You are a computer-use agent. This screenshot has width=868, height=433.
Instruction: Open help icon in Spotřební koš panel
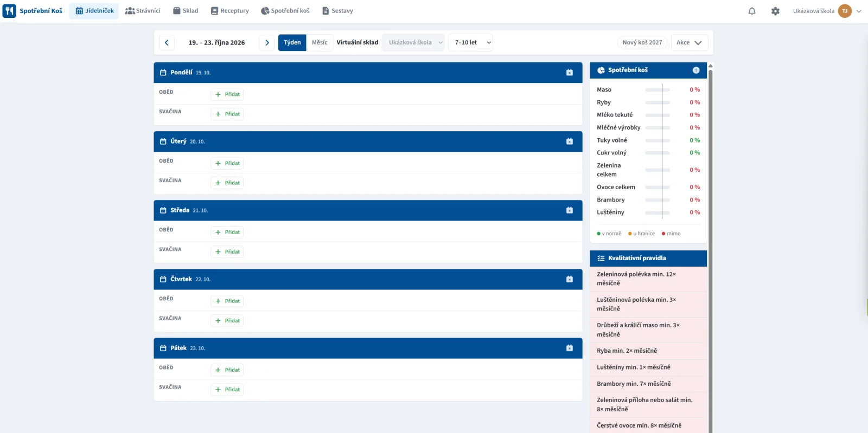tap(696, 70)
